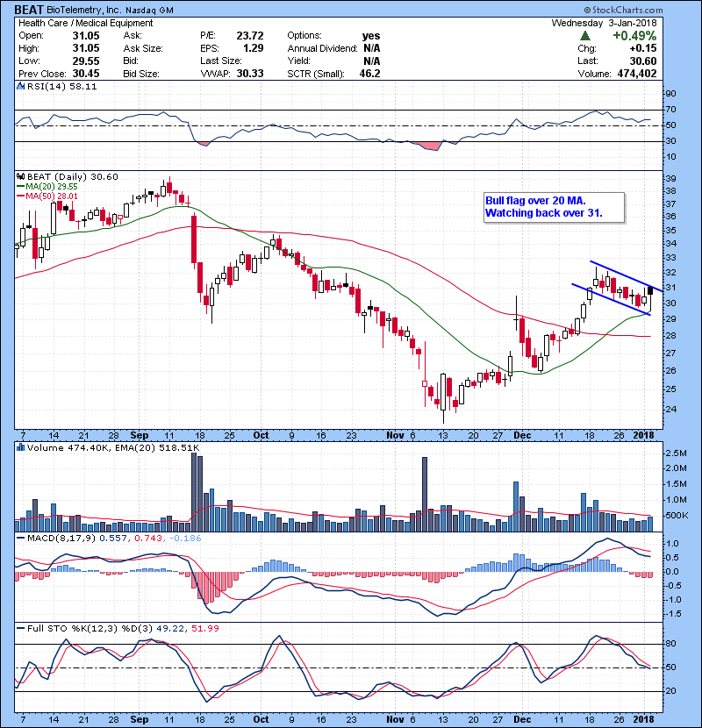Click the VWAP value 30.33
The height and width of the screenshot is (728, 702).
pos(250,74)
